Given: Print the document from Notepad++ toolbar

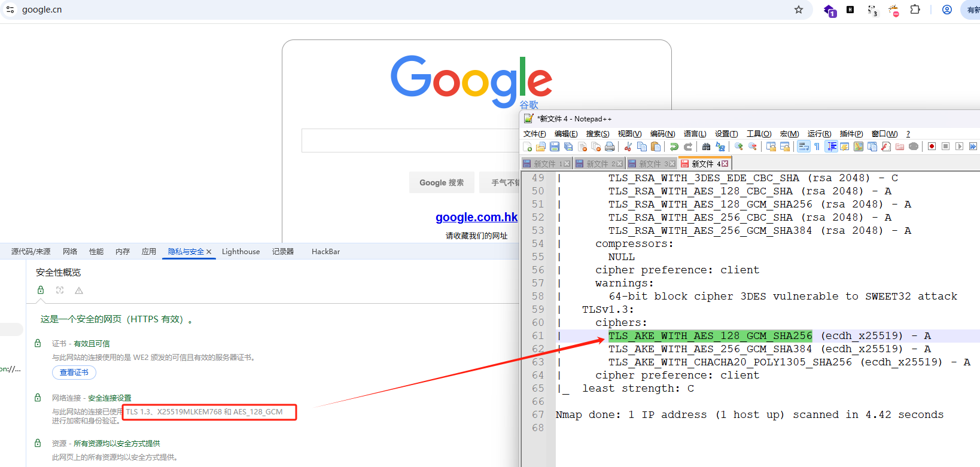Looking at the screenshot, I should [609, 146].
